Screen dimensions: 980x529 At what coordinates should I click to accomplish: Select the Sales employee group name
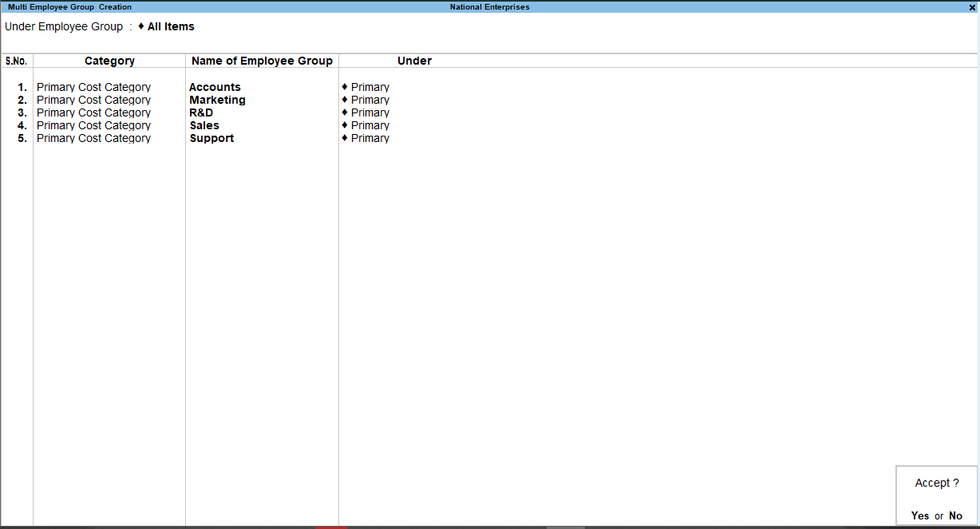204,124
